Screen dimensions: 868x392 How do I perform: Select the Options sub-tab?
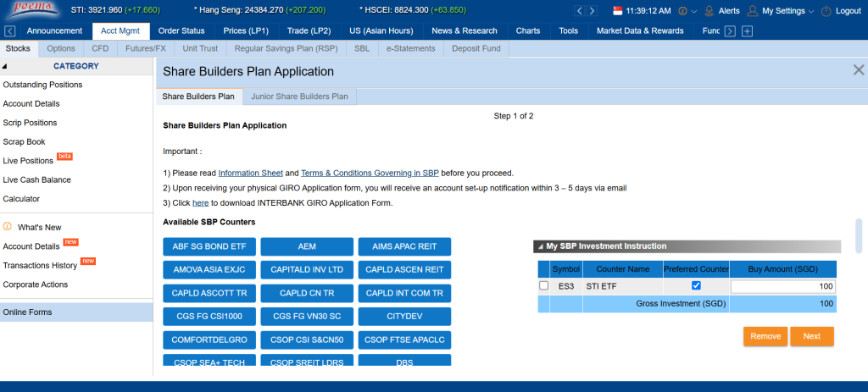tap(61, 48)
